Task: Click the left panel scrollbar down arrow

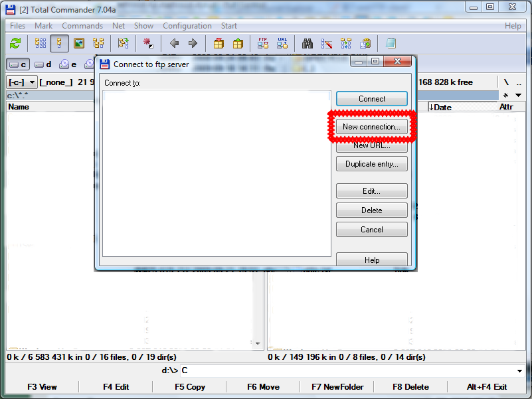Action: click(x=258, y=344)
